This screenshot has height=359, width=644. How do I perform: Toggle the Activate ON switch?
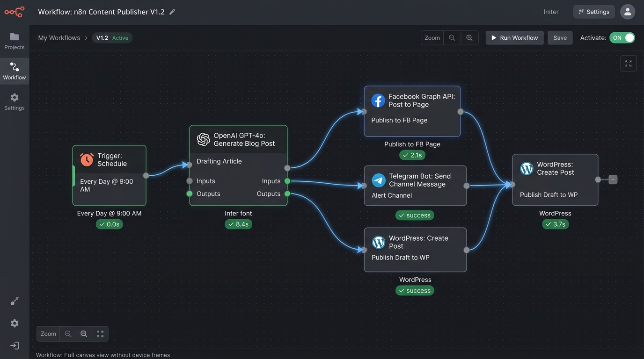622,38
